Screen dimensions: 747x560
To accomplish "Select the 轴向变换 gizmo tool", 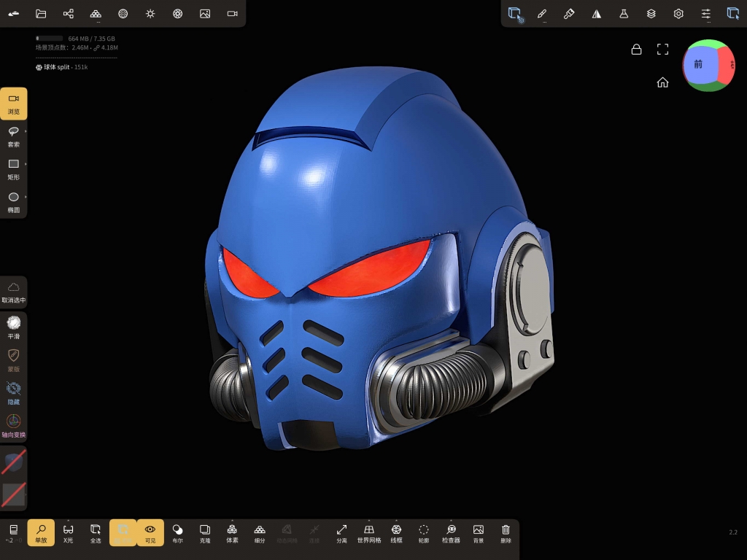I will coord(14,426).
